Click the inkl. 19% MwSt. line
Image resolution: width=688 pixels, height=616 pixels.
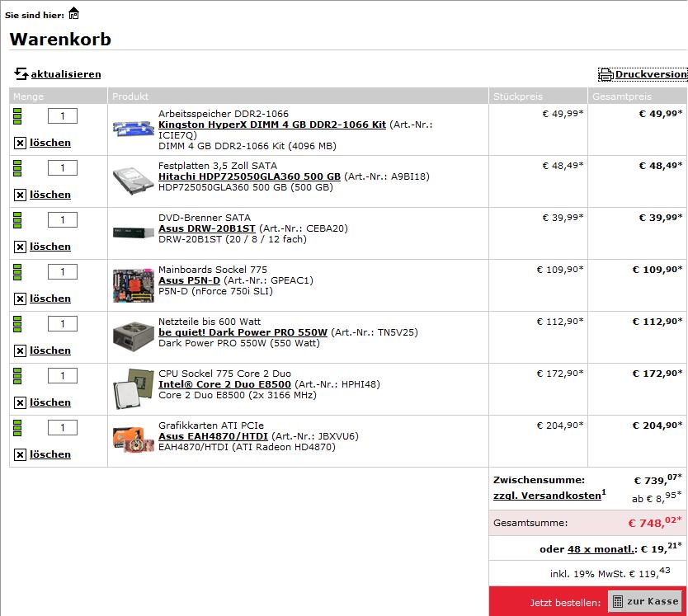pyautogui.click(x=610, y=573)
